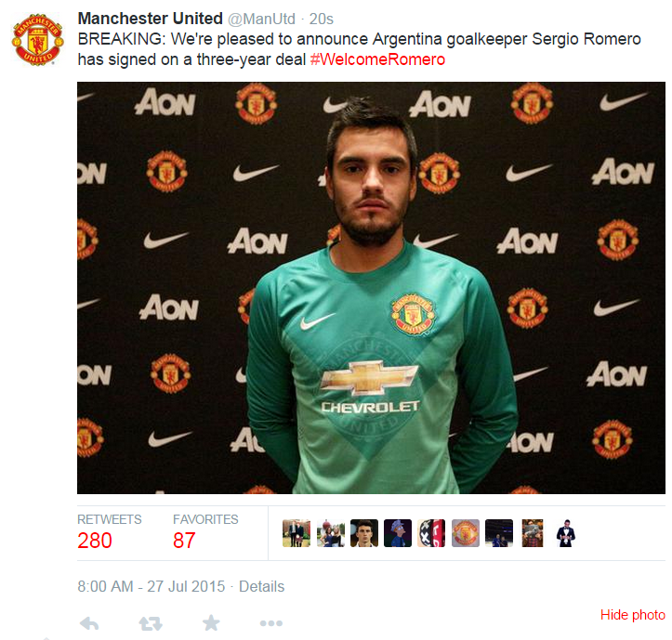Click the reply arrow icon
This screenshot has width=672, height=640.
pos(89,623)
